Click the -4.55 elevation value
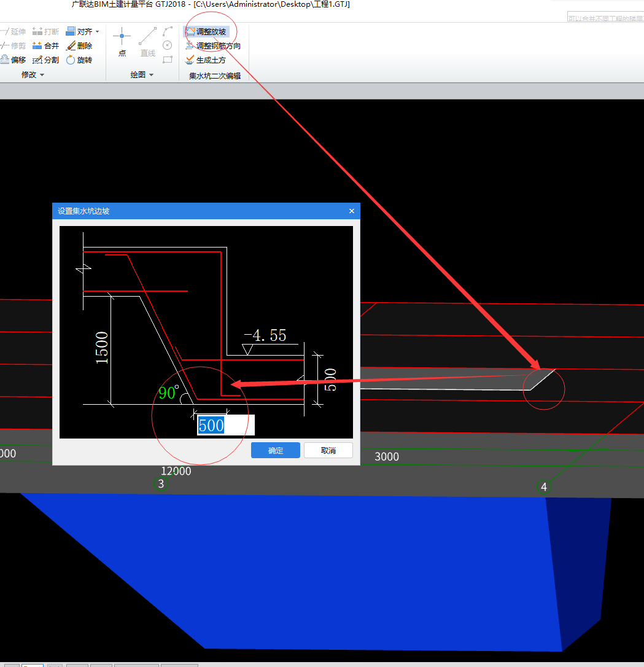The image size is (644, 667). click(265, 335)
